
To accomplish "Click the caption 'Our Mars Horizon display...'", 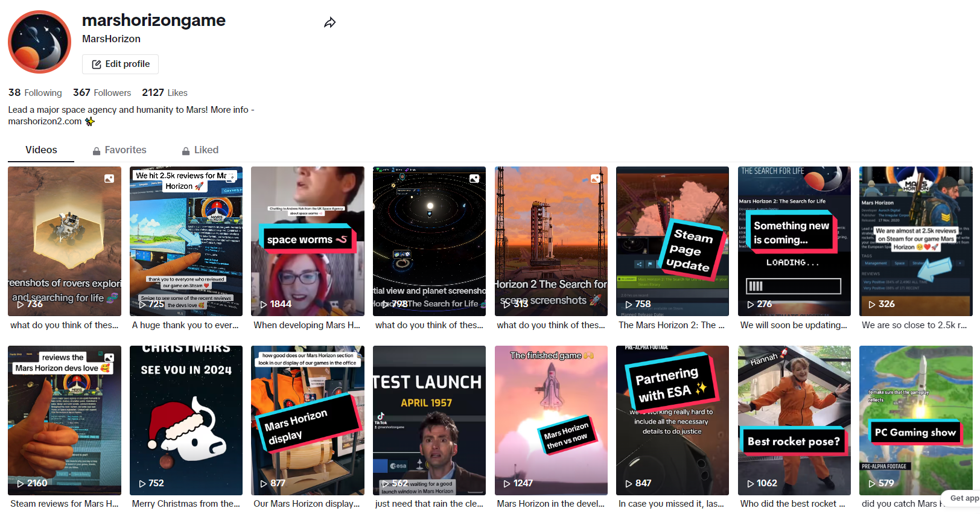I will click(x=307, y=504).
